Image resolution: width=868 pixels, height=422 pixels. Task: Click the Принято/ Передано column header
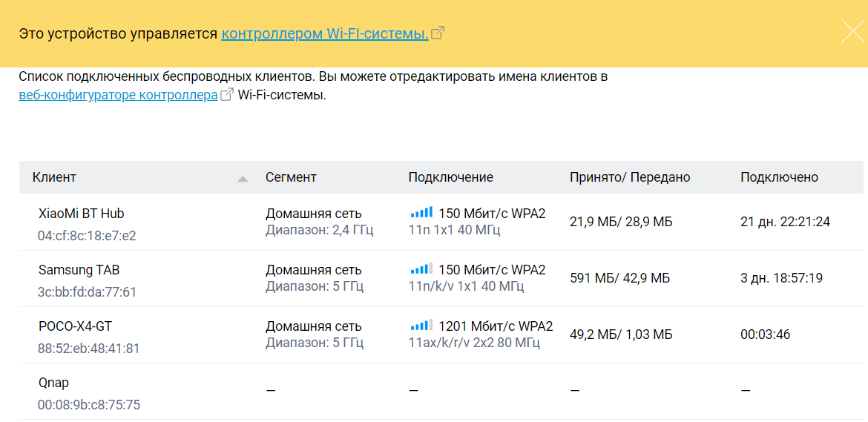630,177
